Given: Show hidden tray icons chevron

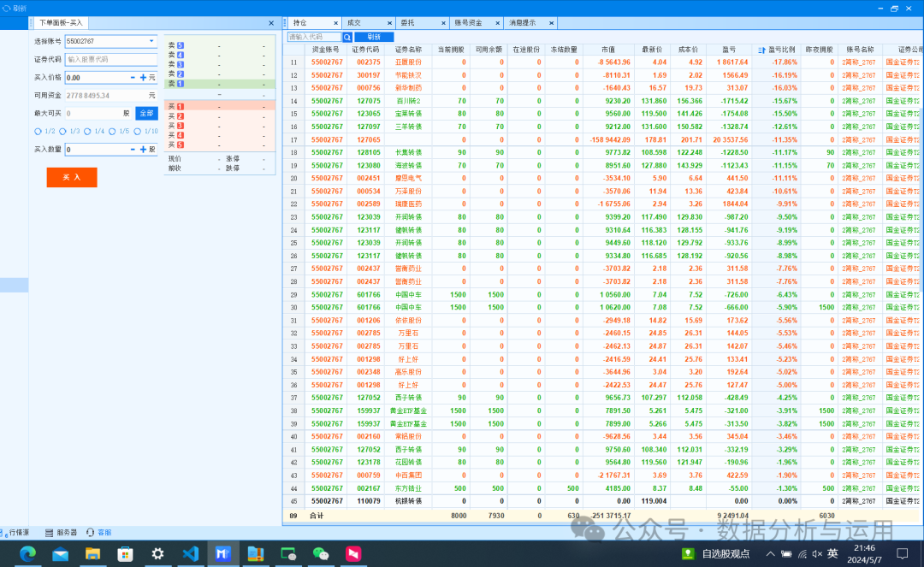Looking at the screenshot, I should click(770, 553).
